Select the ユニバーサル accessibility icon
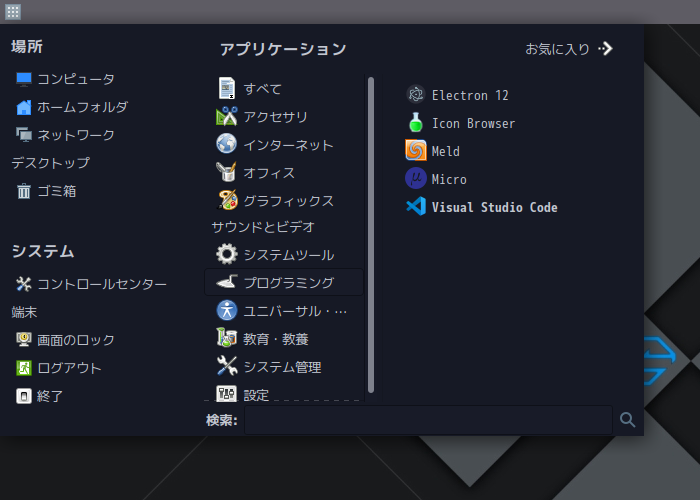This screenshot has width=700, height=500. coord(227,310)
